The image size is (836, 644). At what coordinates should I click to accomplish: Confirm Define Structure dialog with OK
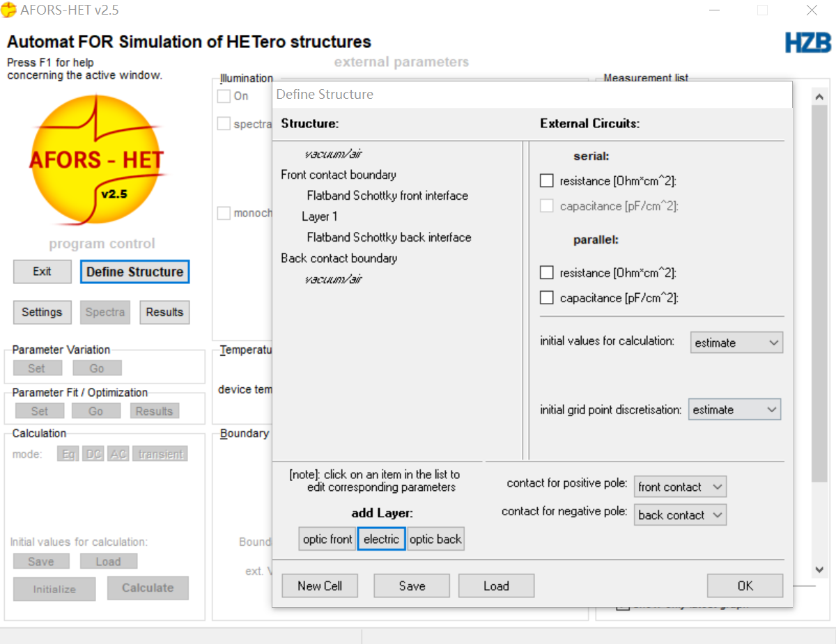point(745,586)
